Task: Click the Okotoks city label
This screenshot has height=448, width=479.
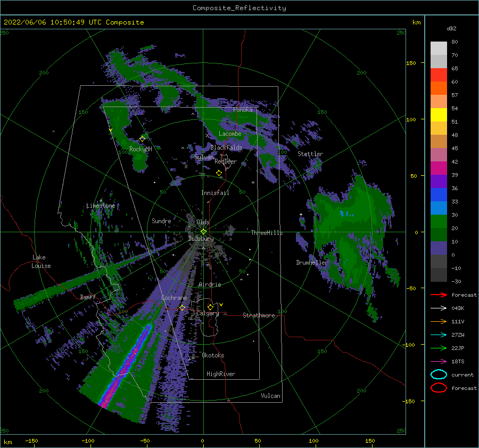Action: tap(213, 355)
